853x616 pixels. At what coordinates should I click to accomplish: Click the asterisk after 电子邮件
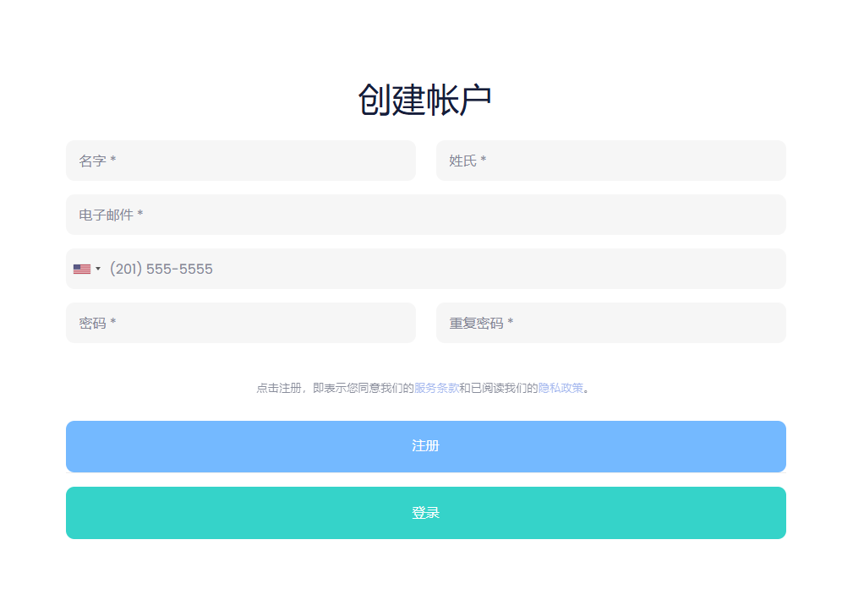140,215
